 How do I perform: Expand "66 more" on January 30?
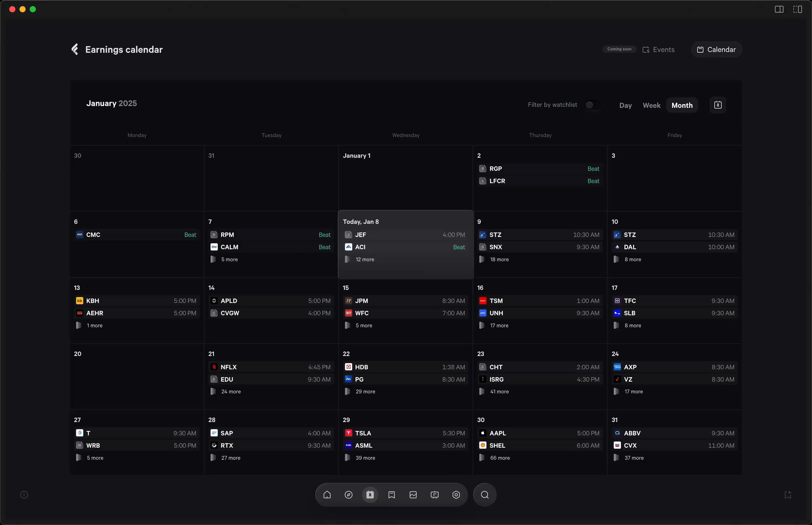coord(499,458)
